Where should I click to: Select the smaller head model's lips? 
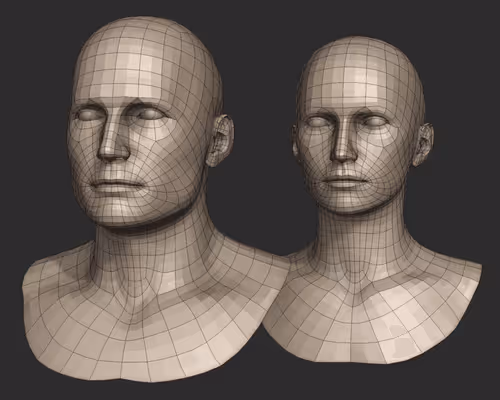[344, 182]
